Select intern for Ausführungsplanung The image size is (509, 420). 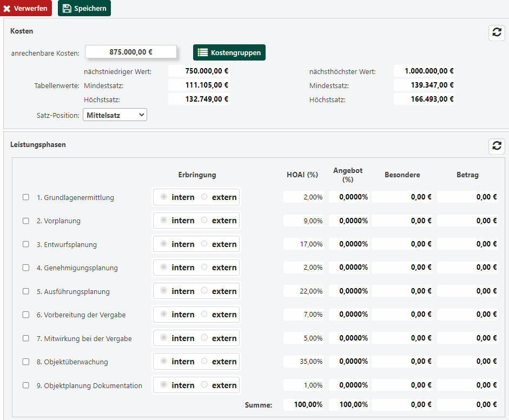click(x=164, y=291)
